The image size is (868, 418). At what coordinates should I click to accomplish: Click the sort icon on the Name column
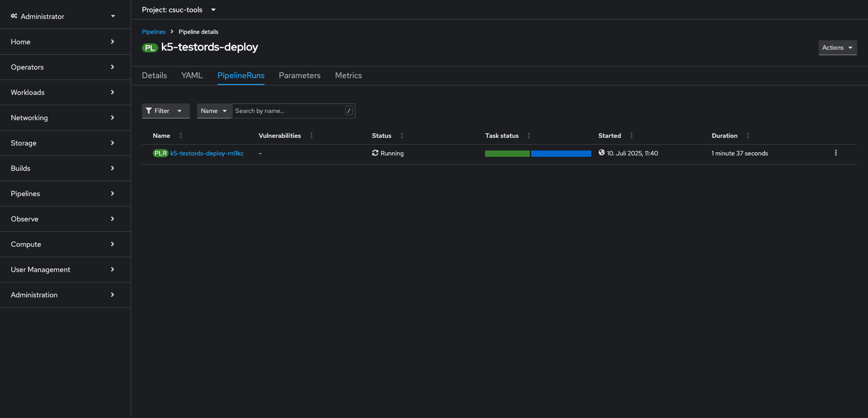[180, 136]
